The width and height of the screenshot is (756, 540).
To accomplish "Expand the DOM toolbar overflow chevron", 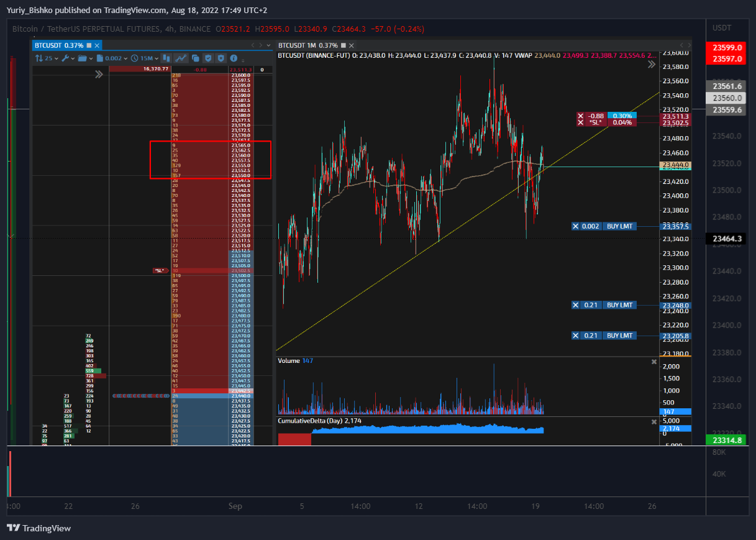I will coord(243,60).
